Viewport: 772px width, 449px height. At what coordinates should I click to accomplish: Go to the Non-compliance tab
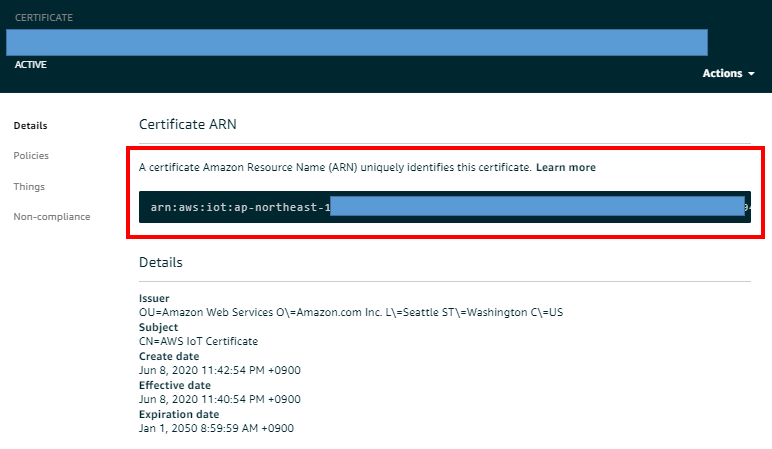pos(52,217)
